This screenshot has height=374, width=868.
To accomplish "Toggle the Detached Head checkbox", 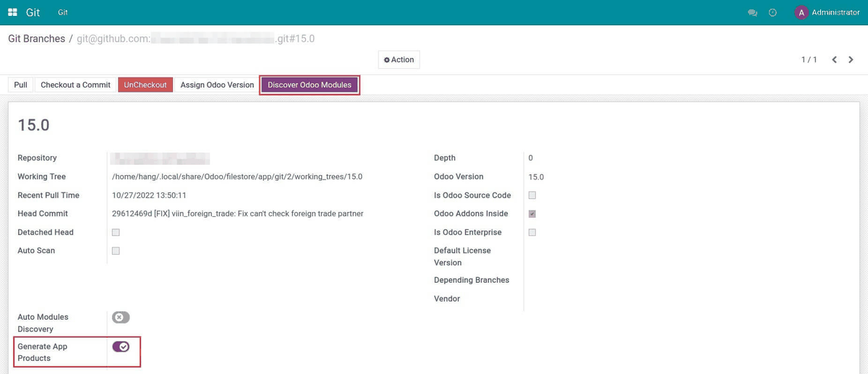I will 116,232.
